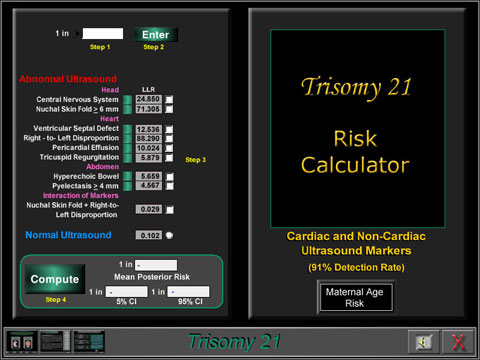The width and height of the screenshot is (480, 360).
Task: Click the Compute button
Action: pos(55,279)
